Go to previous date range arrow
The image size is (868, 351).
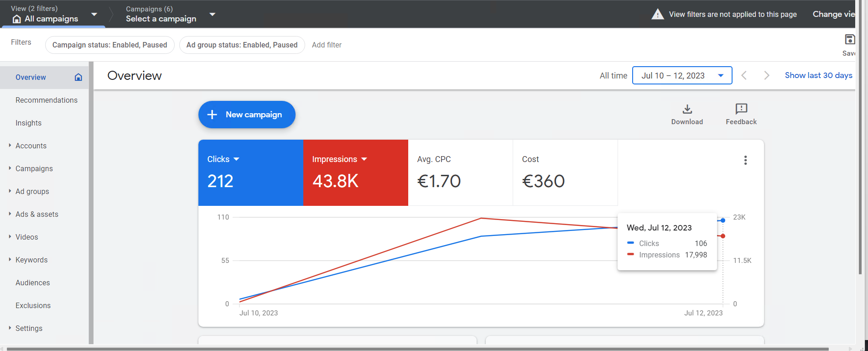point(744,75)
